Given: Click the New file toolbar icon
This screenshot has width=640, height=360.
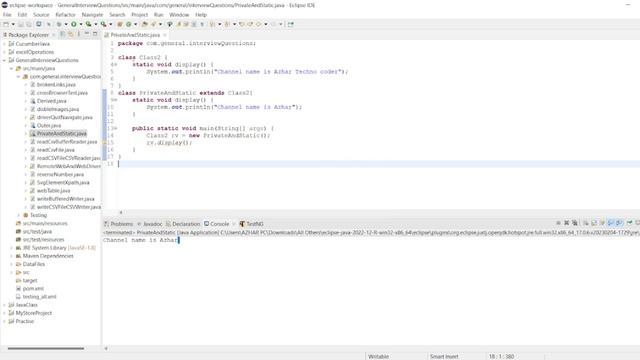Looking at the screenshot, I should 6,24.
